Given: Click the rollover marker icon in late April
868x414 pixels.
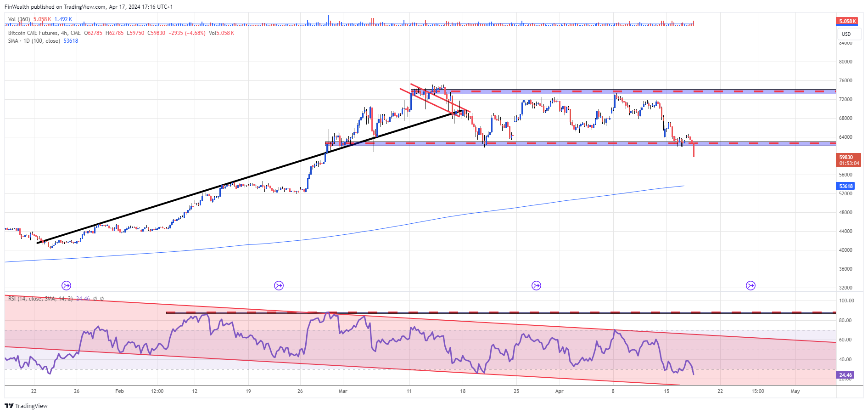Looking at the screenshot, I should [x=750, y=286].
